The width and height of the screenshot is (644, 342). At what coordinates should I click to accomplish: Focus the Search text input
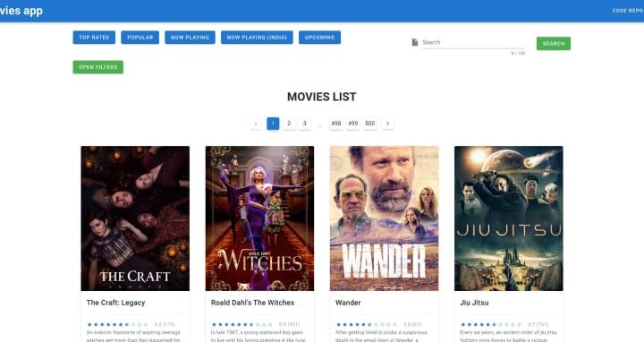(x=473, y=42)
